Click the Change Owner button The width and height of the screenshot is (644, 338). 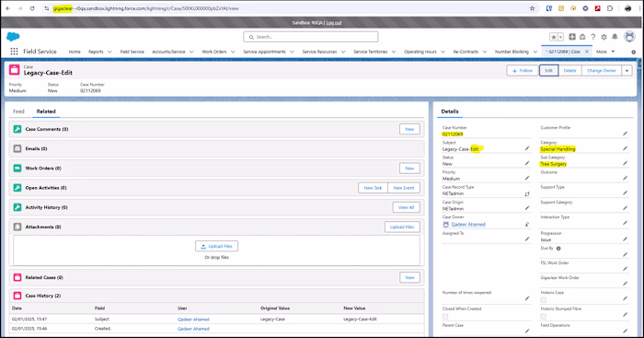coord(602,71)
